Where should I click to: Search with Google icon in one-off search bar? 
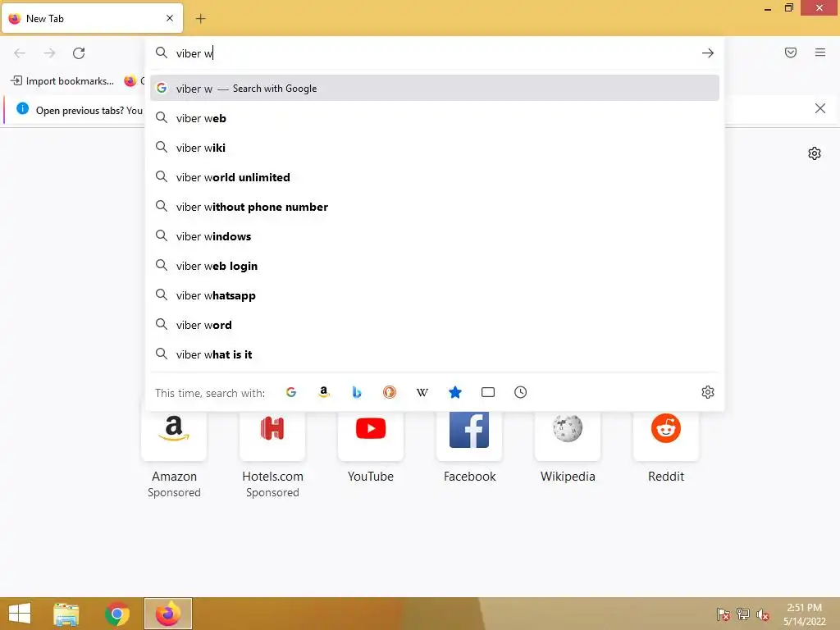(x=291, y=392)
